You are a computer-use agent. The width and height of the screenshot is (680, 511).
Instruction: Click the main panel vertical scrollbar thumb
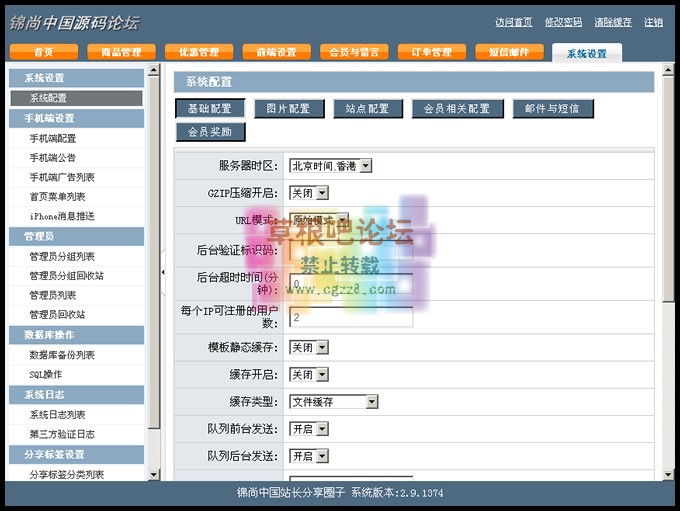tap(668, 189)
